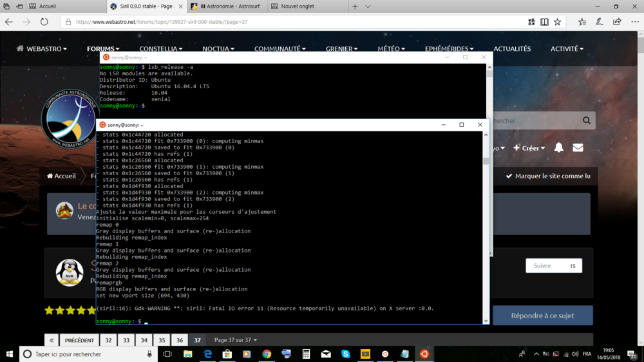Open the reading view book icon
The image size is (644, 362).
[544, 22]
